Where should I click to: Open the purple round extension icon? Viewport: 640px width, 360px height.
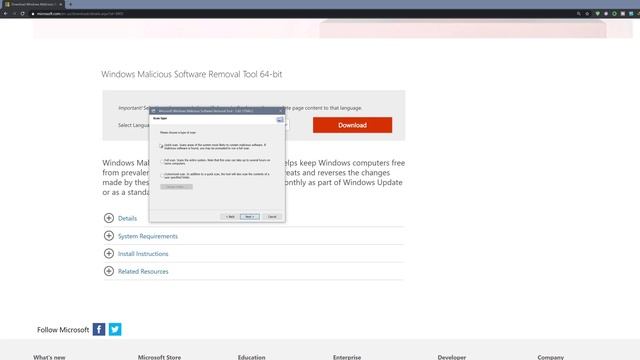(x=606, y=13)
